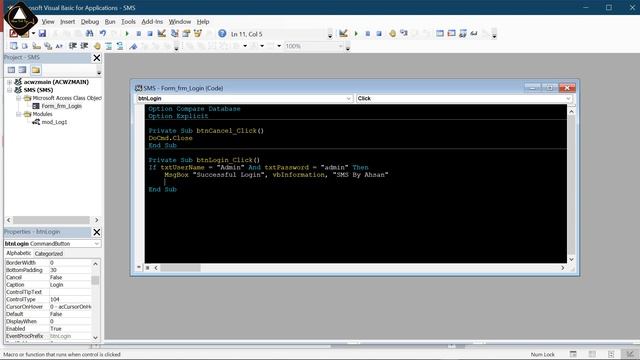Open the Immediate Window icon in Debug toolbar

click(x=451, y=33)
